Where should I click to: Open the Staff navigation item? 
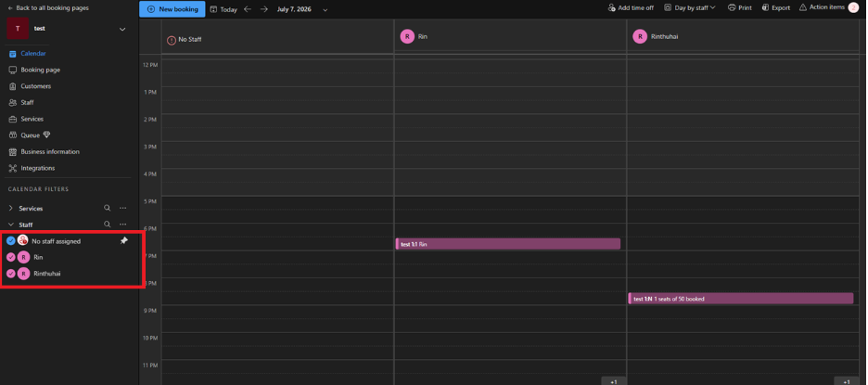click(x=27, y=102)
